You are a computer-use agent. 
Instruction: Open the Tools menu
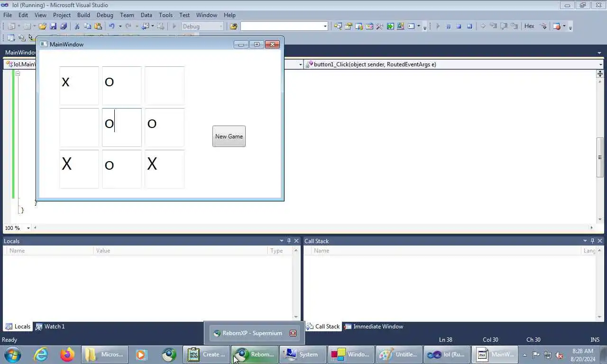[x=166, y=15]
